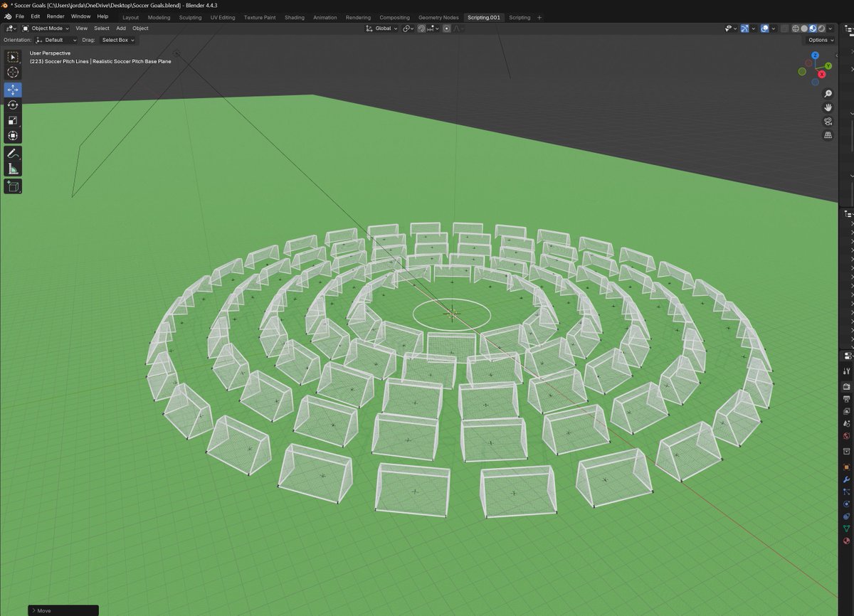
Task: Open the World properties tab
Action: pyautogui.click(x=847, y=436)
